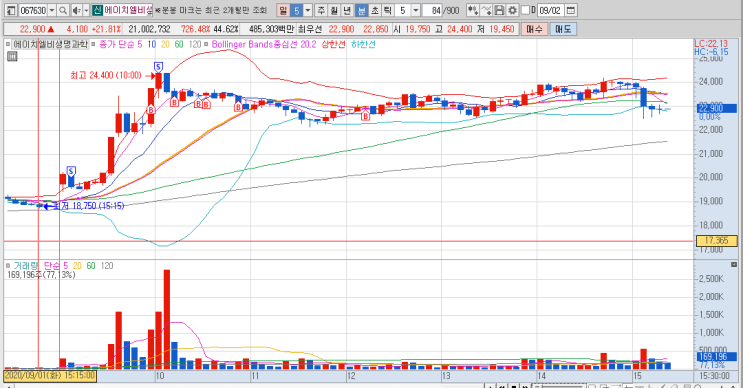
Task: Click the 최저 18,750 (15:15) low label
Action: 89,206
